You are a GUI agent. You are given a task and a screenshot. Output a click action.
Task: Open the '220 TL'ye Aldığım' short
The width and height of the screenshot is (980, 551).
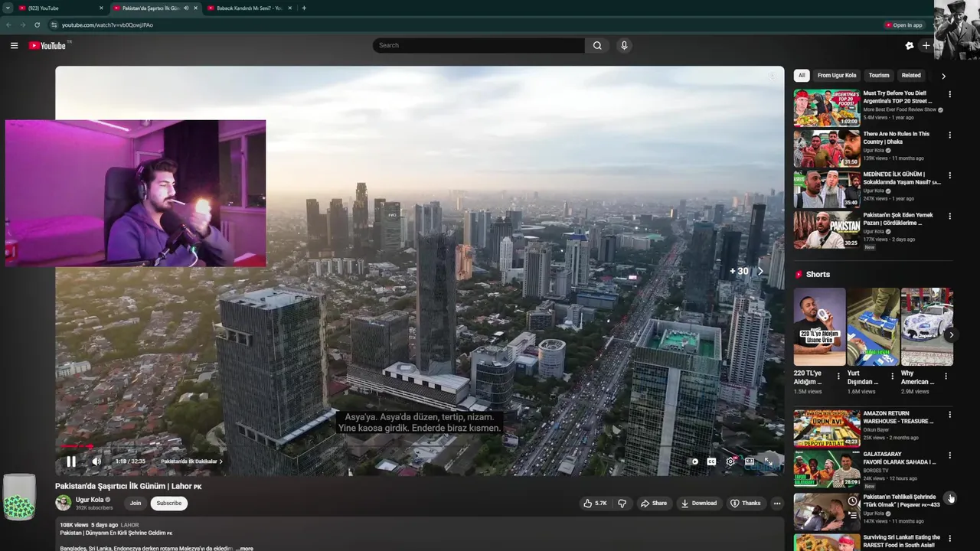[819, 327]
